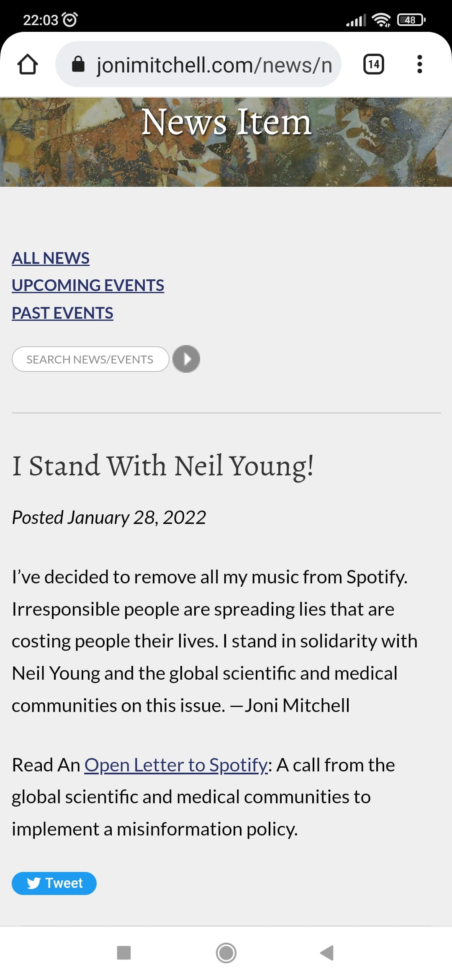Open the tab switcher showing 14 tabs
The width and height of the screenshot is (452, 980).
point(373,64)
